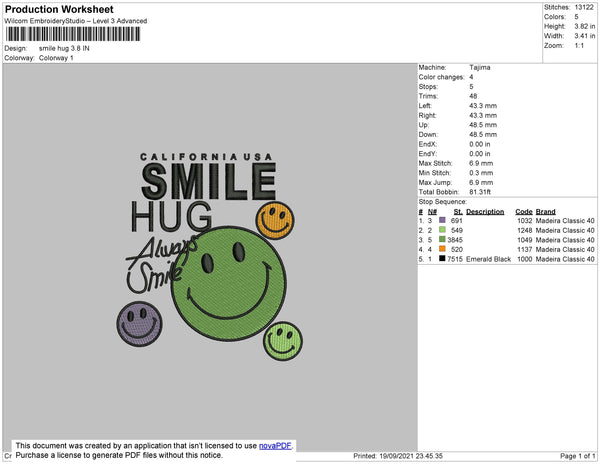Click the dark green swatch for code 1049
The height and width of the screenshot is (464, 600).
click(x=442, y=239)
